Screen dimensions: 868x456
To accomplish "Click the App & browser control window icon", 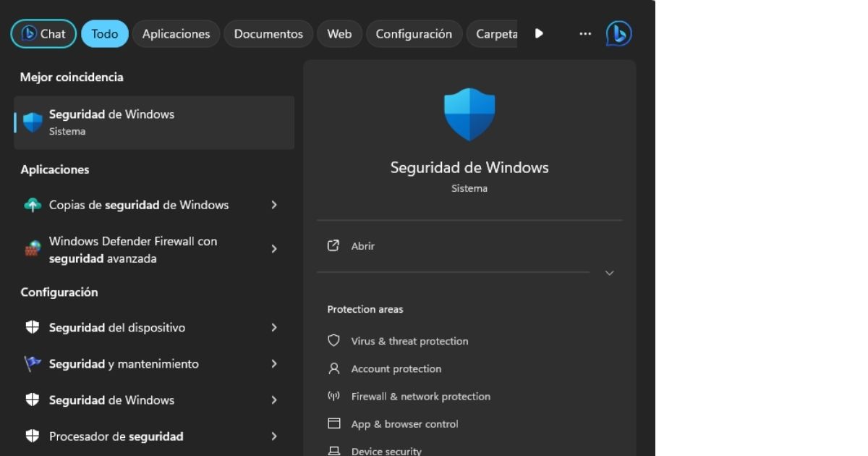I will [x=333, y=423].
